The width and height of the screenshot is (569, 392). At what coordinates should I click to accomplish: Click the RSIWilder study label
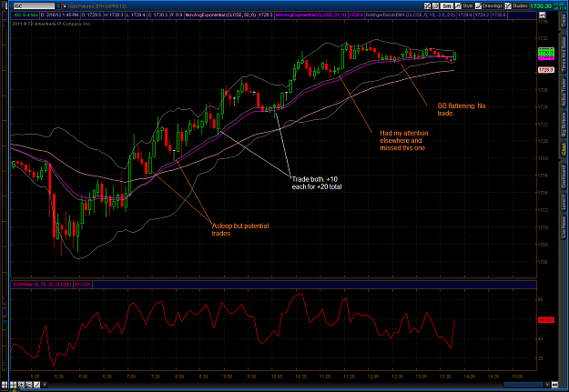click(43, 285)
